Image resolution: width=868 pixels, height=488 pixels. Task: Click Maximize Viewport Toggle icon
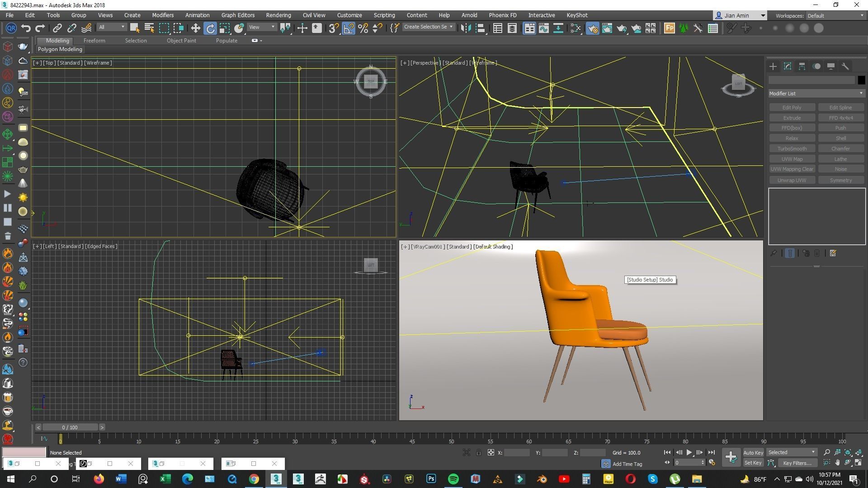858,463
